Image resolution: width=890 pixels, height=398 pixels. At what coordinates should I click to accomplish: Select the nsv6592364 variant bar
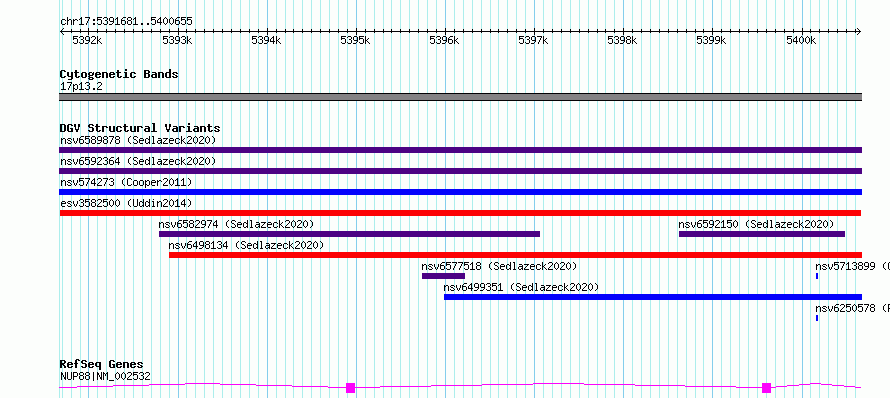pyautogui.click(x=460, y=171)
